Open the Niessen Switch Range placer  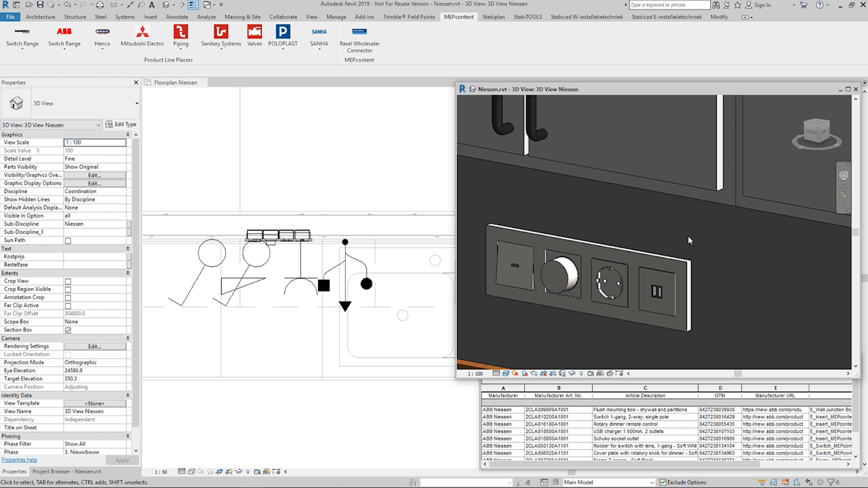pyautogui.click(x=22, y=36)
